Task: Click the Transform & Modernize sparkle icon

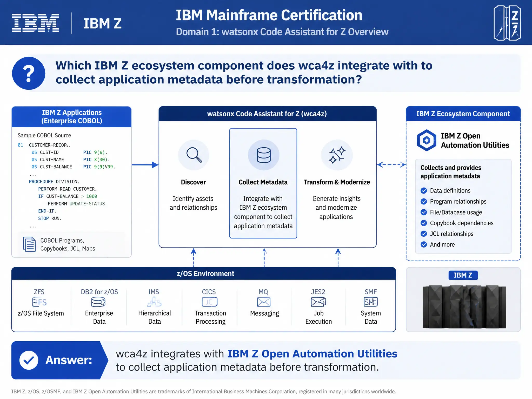Action: coord(337,155)
